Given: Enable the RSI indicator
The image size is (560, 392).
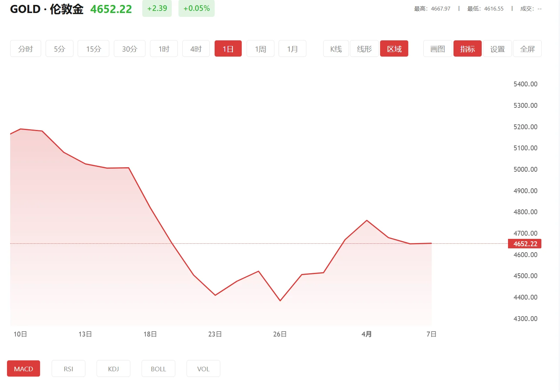Looking at the screenshot, I should coord(69,369).
